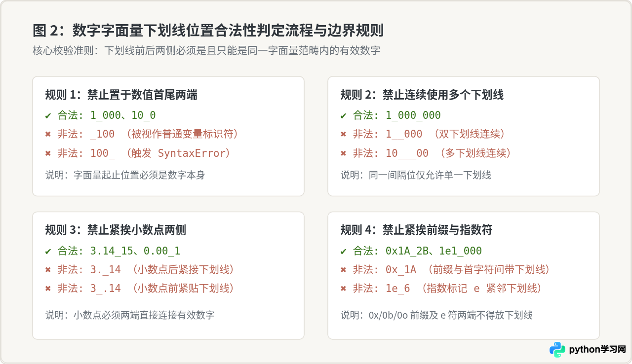Click the note "说明：同一间隔位仅允许单一下划线"
The image size is (632, 364).
[x=416, y=175]
